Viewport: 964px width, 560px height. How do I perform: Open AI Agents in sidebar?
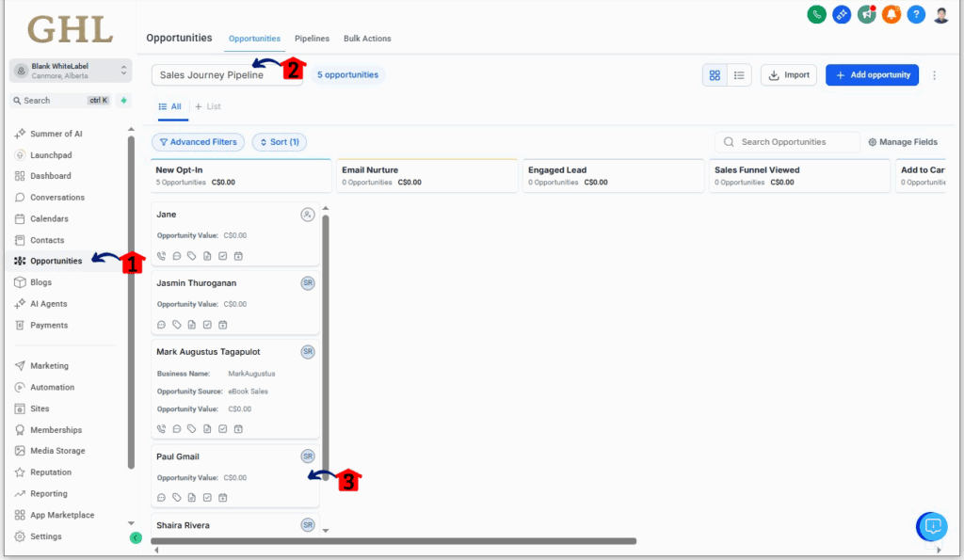point(49,304)
